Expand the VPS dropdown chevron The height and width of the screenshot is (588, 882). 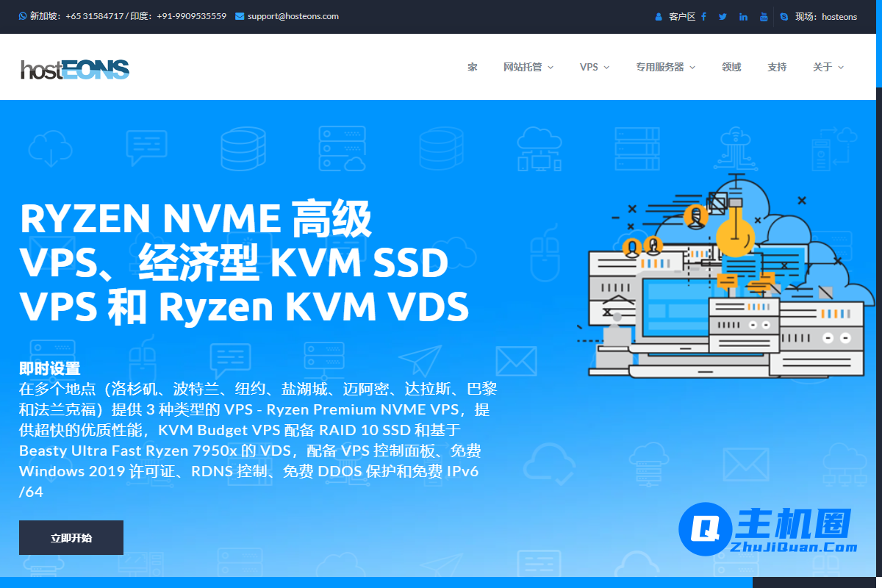click(x=606, y=68)
